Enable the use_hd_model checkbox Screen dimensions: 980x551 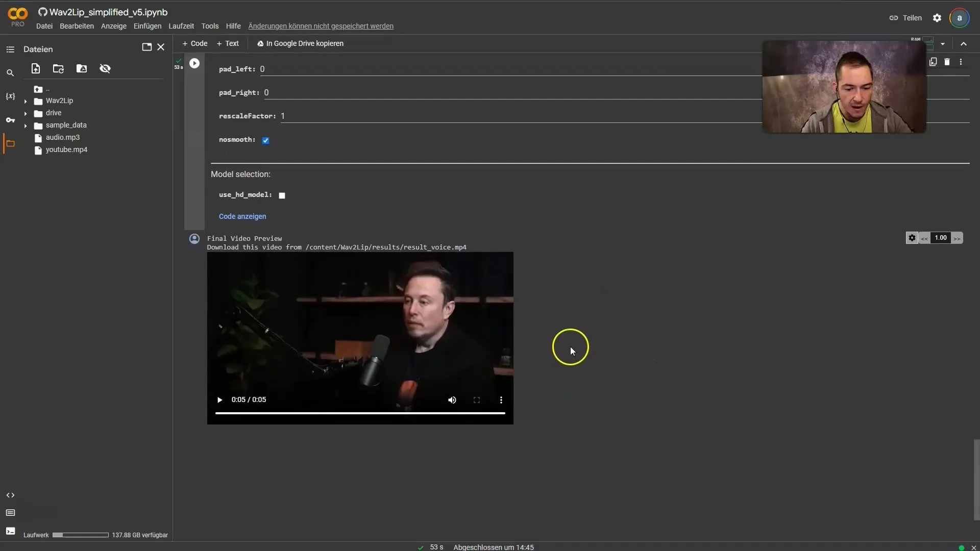tap(282, 195)
